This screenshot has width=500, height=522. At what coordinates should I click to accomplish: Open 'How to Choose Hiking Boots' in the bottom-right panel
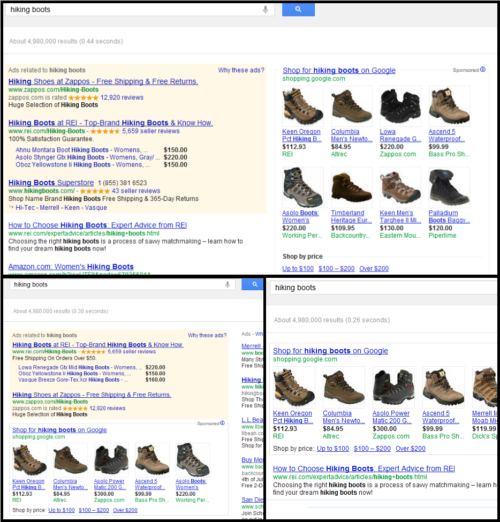(x=364, y=469)
